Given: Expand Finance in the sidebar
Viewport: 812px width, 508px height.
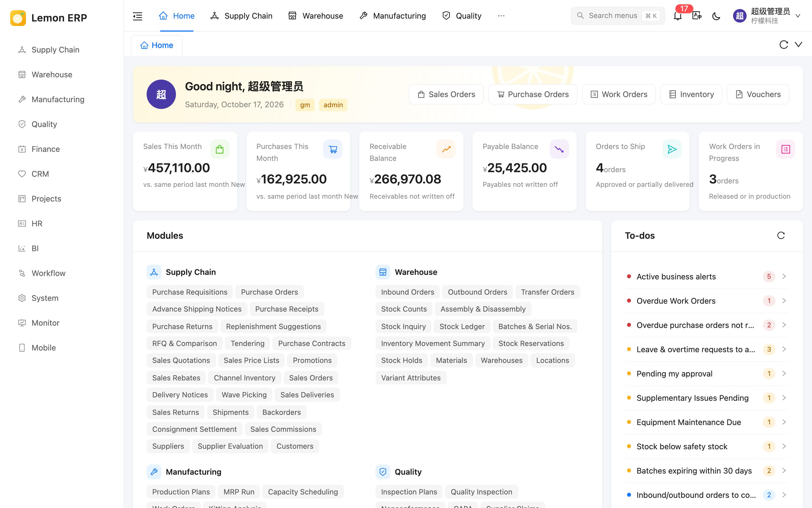Looking at the screenshot, I should pyautogui.click(x=62, y=149).
